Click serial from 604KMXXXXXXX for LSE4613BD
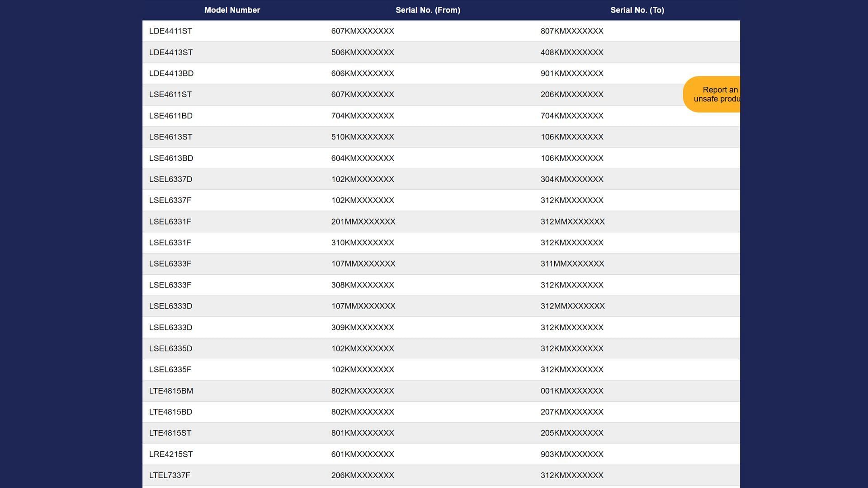Viewport: 868px width, 488px height. tap(363, 158)
